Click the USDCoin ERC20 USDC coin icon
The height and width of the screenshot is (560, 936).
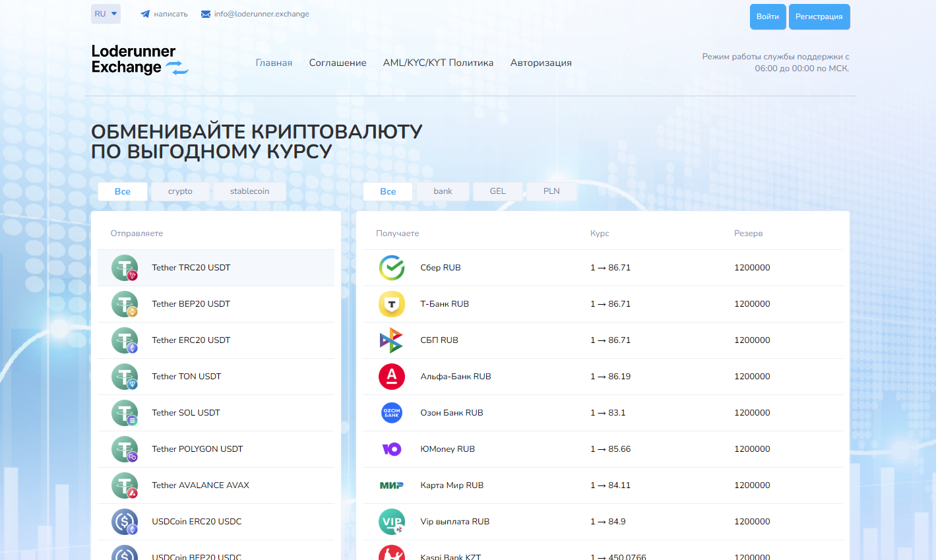(125, 522)
